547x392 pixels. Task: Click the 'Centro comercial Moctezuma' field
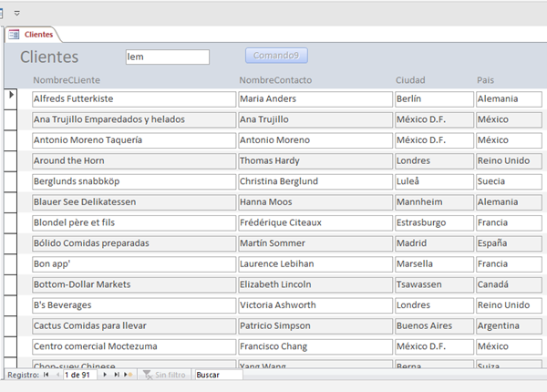pos(134,346)
